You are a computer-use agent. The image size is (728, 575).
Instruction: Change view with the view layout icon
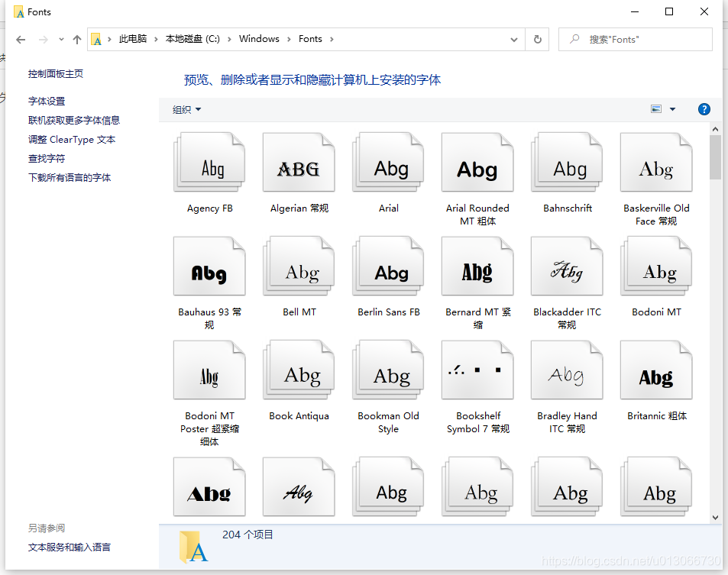point(656,109)
